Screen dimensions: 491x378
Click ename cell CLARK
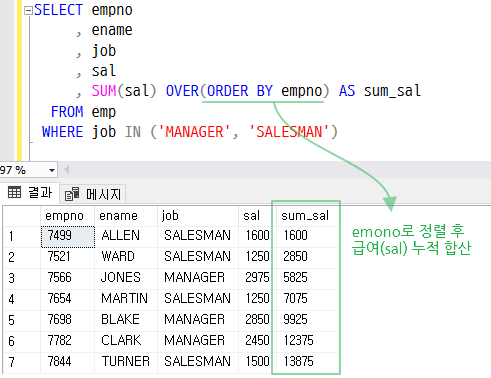126,341
